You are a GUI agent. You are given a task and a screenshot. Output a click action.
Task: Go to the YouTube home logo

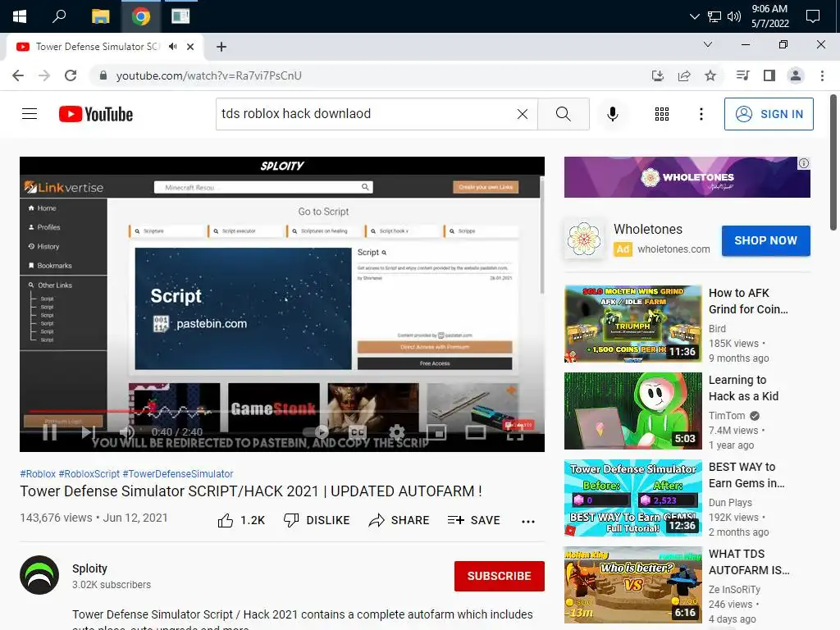96,114
